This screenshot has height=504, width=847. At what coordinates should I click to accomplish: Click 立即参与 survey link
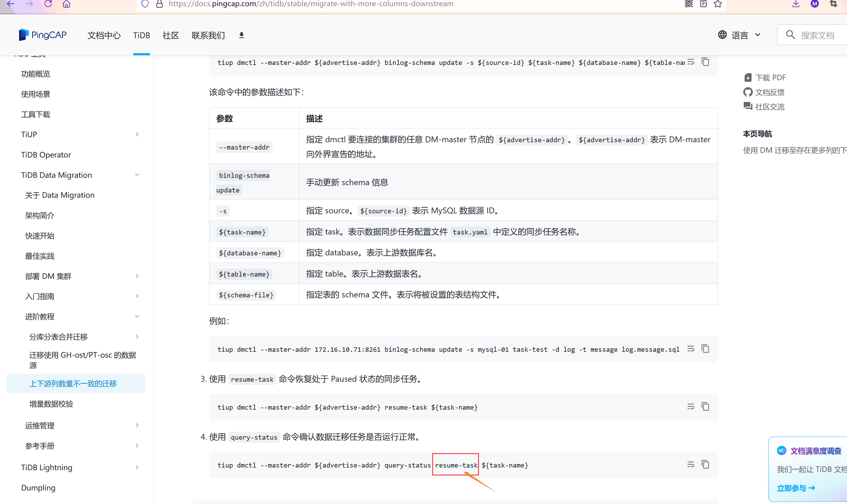click(x=796, y=488)
